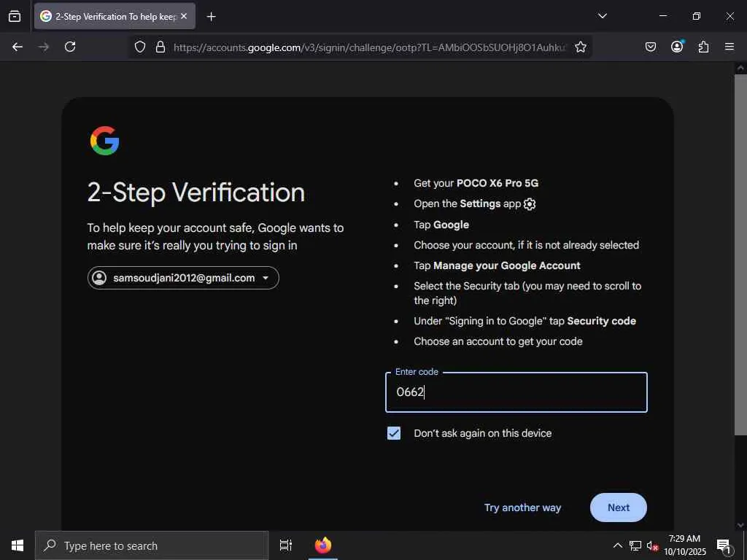Open the Firefox application hamburger menu
The width and height of the screenshot is (747, 560).
coord(729,47)
